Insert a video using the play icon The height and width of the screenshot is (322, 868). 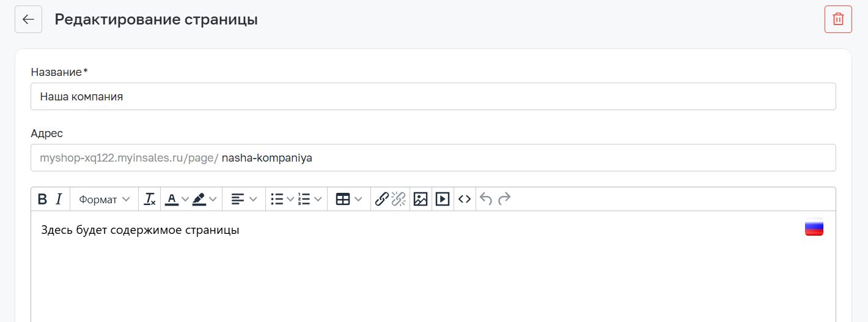tap(443, 199)
